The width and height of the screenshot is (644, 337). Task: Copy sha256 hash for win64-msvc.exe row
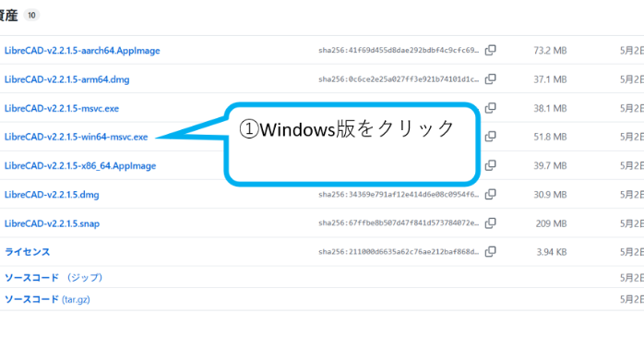(491, 137)
